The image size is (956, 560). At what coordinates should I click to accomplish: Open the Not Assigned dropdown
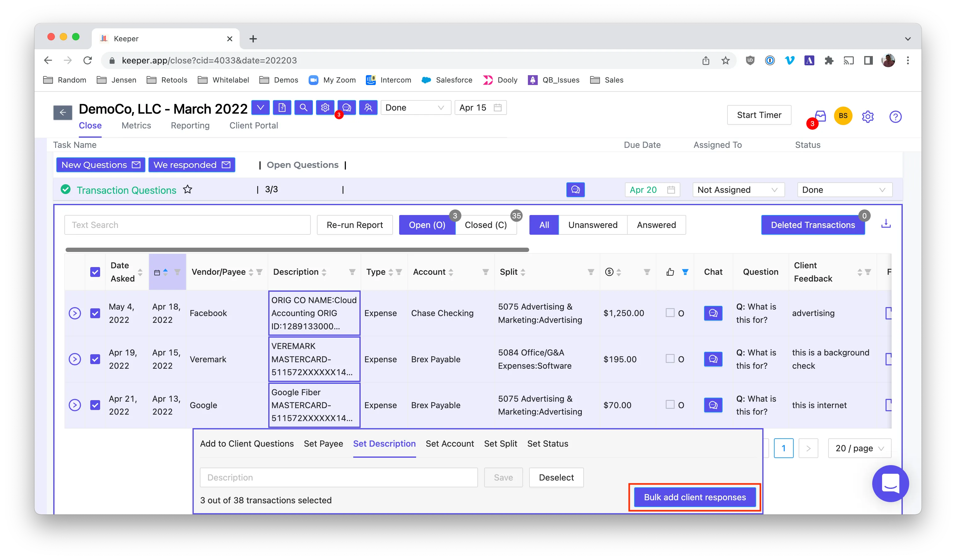(738, 190)
